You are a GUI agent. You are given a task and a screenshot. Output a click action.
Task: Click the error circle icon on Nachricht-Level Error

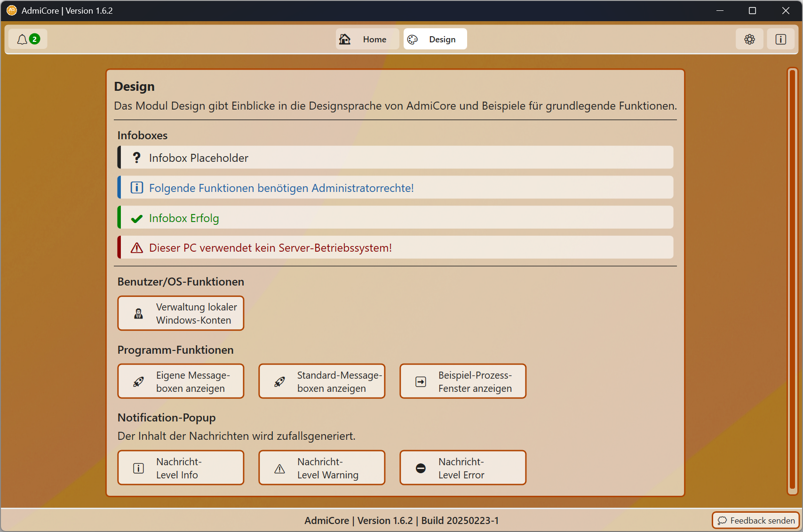pyautogui.click(x=421, y=468)
